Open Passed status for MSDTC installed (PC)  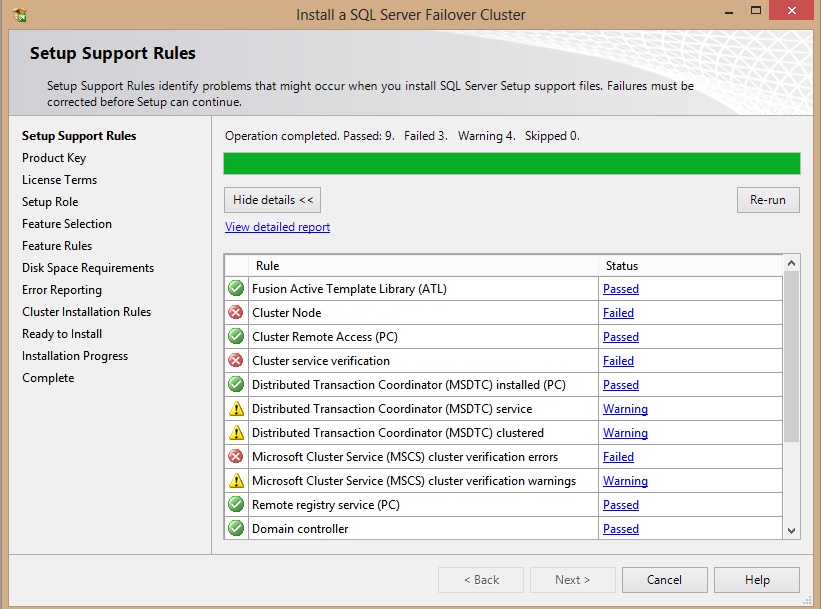point(620,385)
